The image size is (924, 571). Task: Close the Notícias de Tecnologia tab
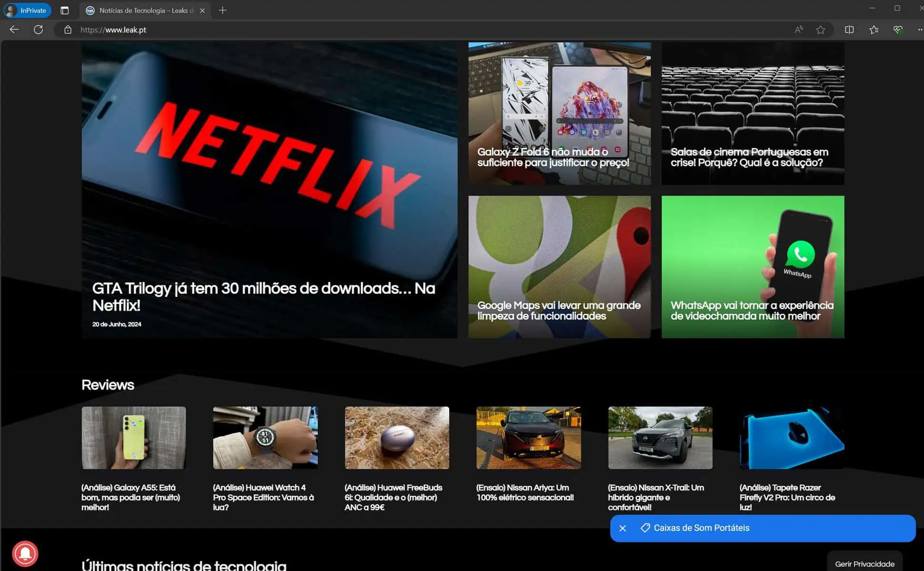[202, 10]
